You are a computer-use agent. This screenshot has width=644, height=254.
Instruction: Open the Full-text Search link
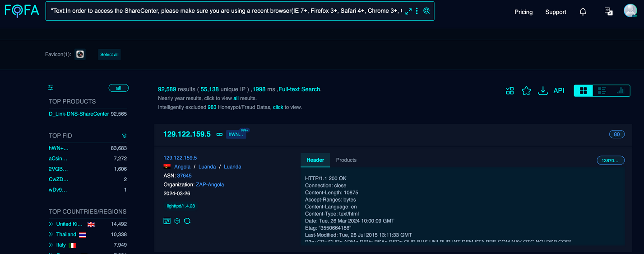(299, 89)
